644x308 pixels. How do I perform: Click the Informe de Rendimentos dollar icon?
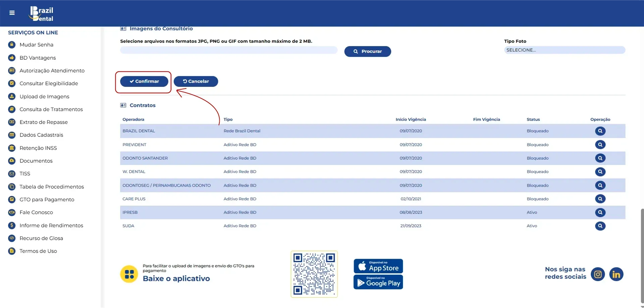coord(12,225)
